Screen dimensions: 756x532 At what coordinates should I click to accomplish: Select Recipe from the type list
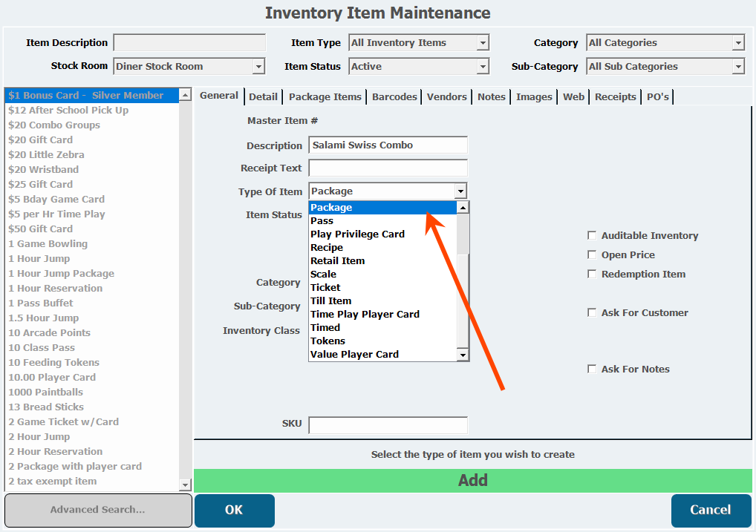[327, 248]
